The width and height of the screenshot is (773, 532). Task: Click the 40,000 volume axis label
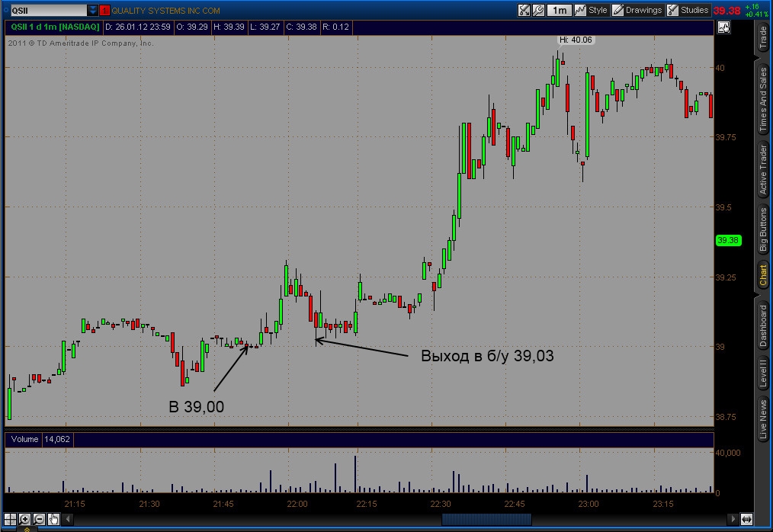[x=728, y=453]
